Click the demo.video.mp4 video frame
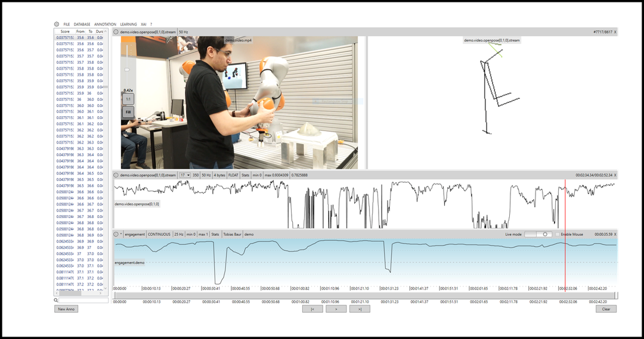This screenshot has width=644, height=339. point(239,102)
